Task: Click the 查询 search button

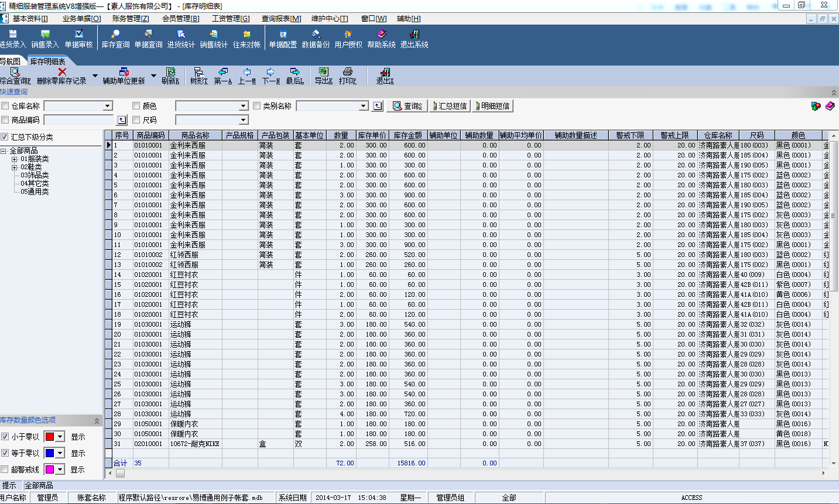Action: click(407, 106)
